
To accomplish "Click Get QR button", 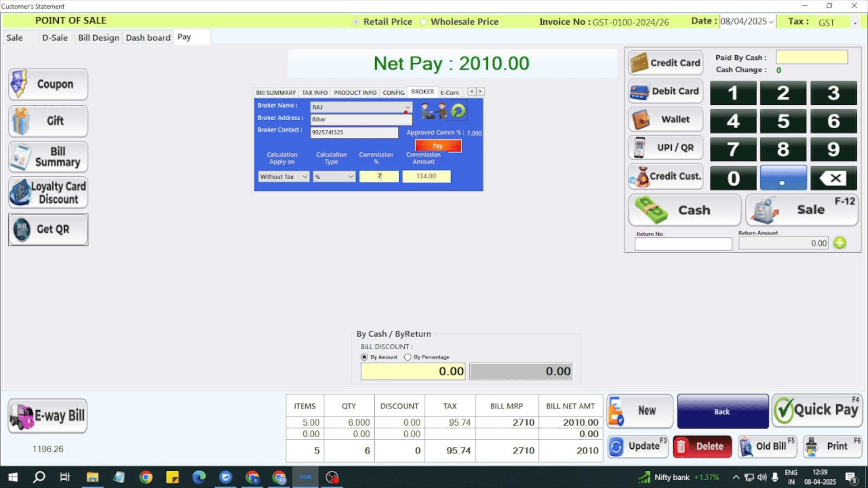I will tap(48, 230).
